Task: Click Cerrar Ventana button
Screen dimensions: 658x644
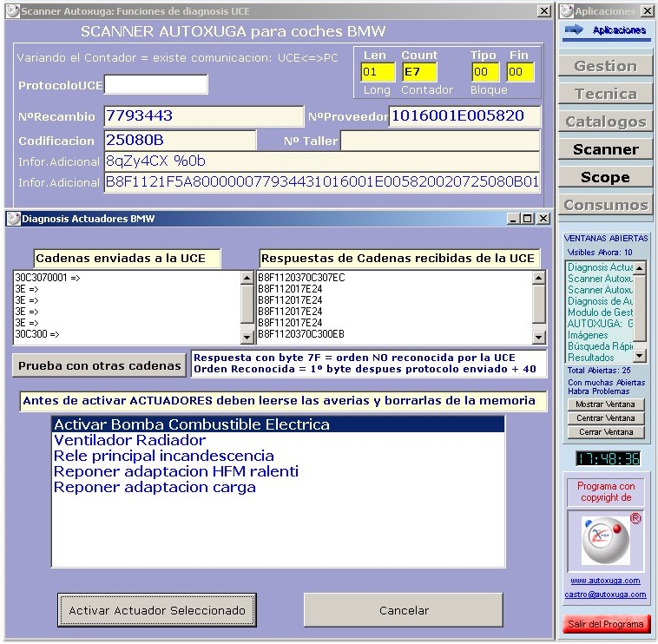Action: [606, 432]
